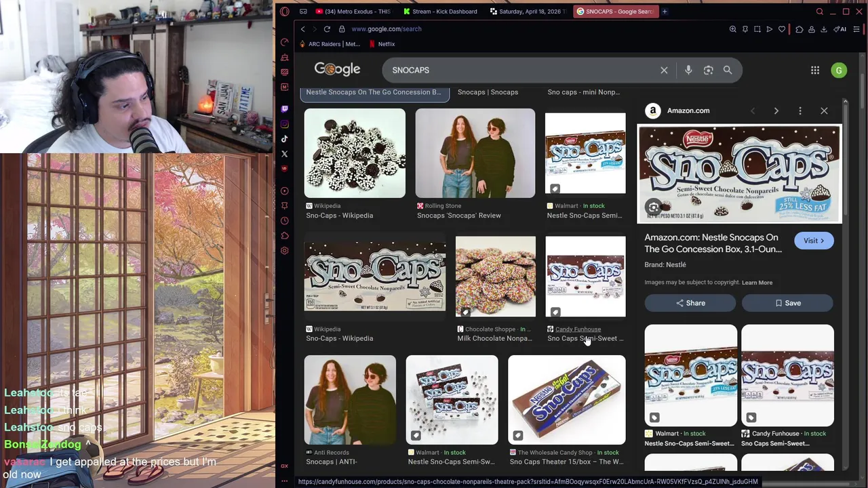Open sidebar Settings gear icon
This screenshot has width=868, height=488.
(284, 251)
